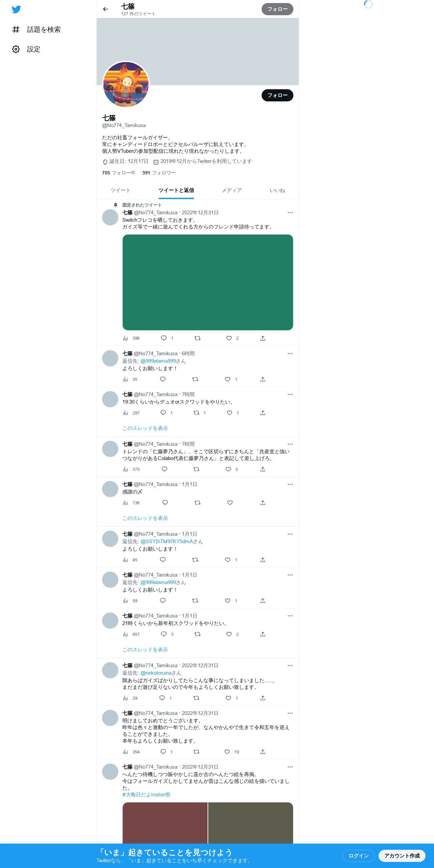Viewport: 434px width, 868px height.
Task: Open more options on the pinned tweet
Action: coord(290,213)
